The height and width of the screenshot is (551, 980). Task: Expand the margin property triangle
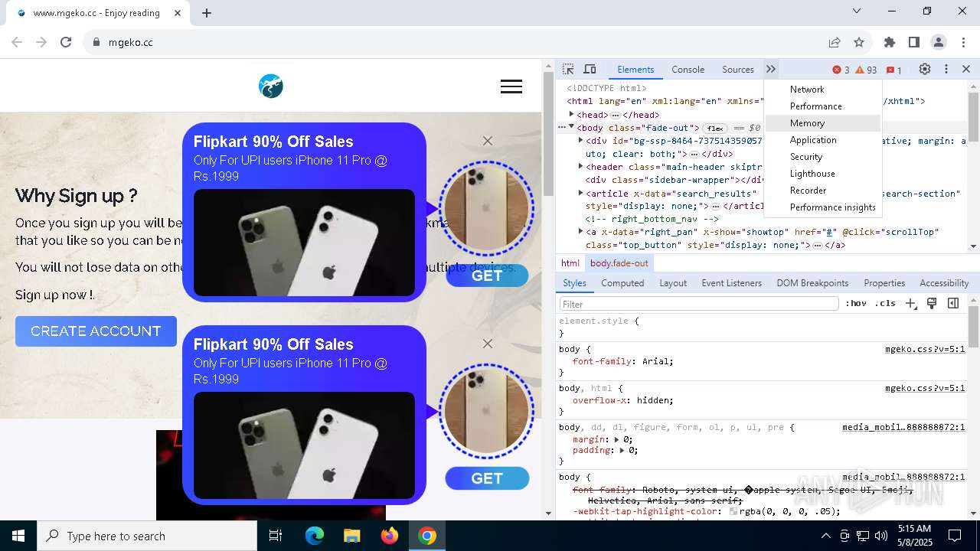point(617,440)
